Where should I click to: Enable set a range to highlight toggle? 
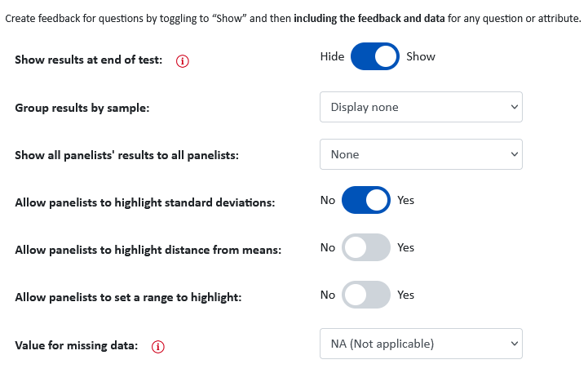[366, 295]
